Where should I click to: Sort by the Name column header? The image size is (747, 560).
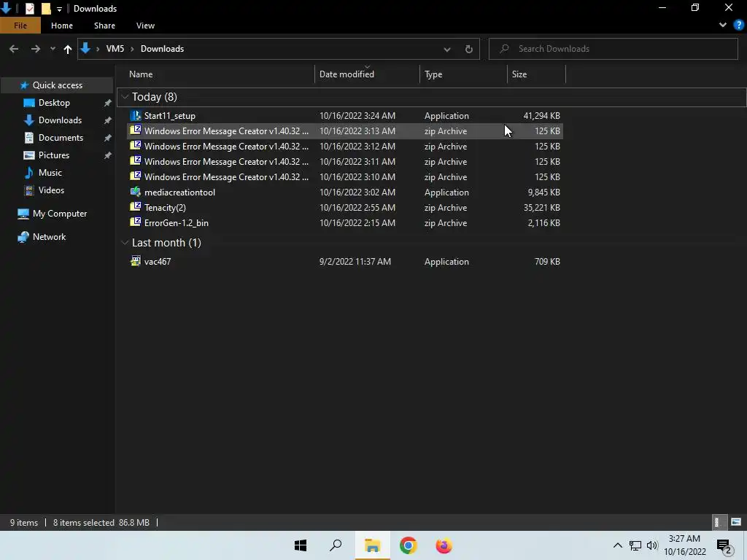[141, 74]
